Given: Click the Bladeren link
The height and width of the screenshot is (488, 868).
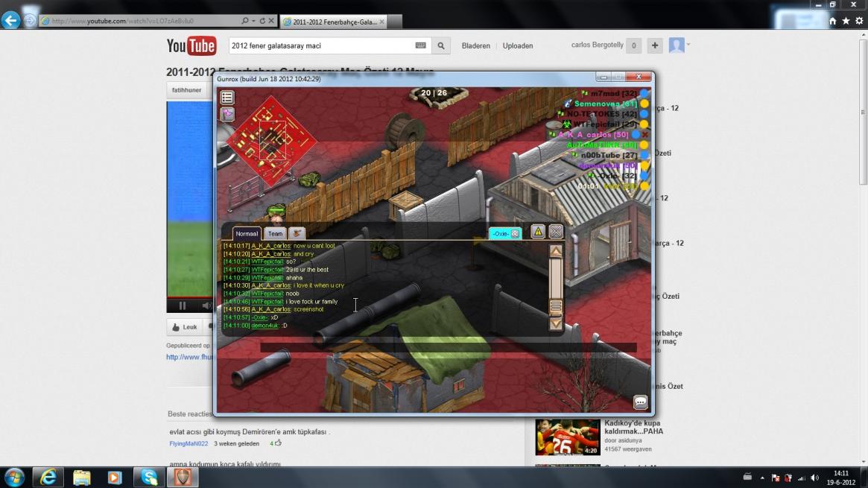Looking at the screenshot, I should (x=476, y=46).
